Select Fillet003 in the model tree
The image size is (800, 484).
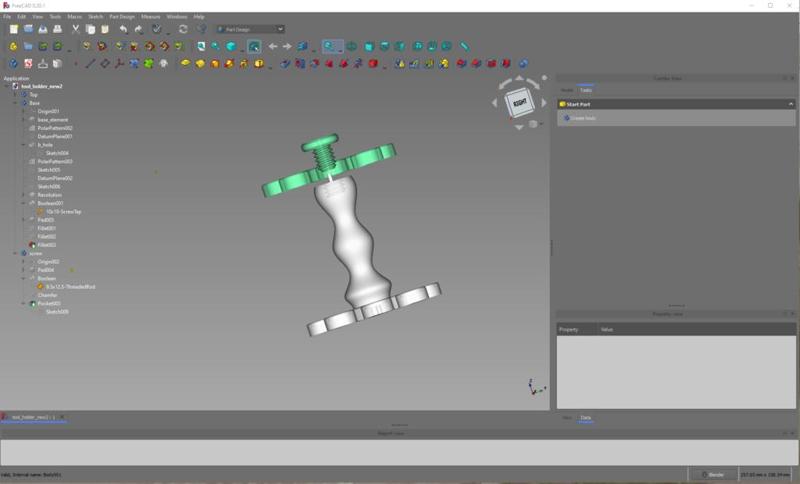point(46,245)
